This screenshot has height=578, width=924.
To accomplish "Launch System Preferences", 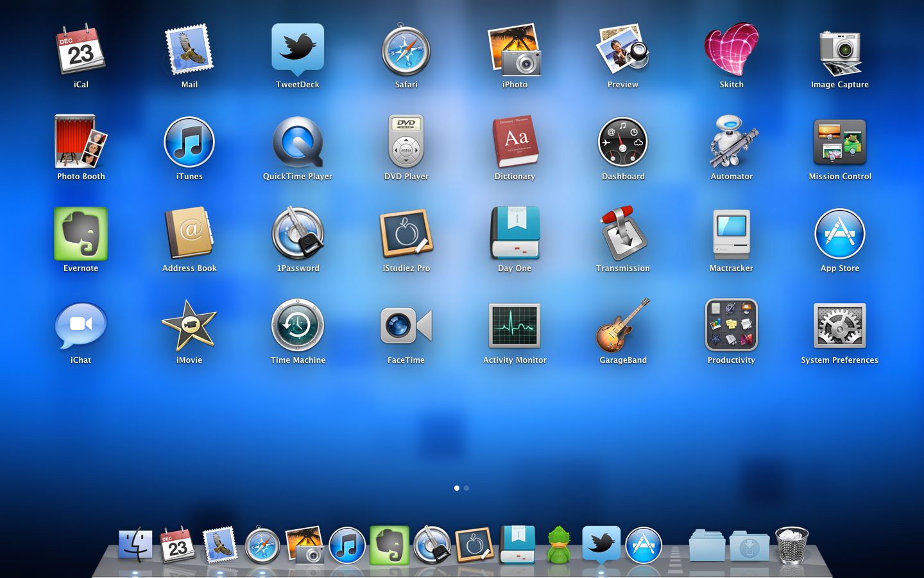I will coord(840,326).
